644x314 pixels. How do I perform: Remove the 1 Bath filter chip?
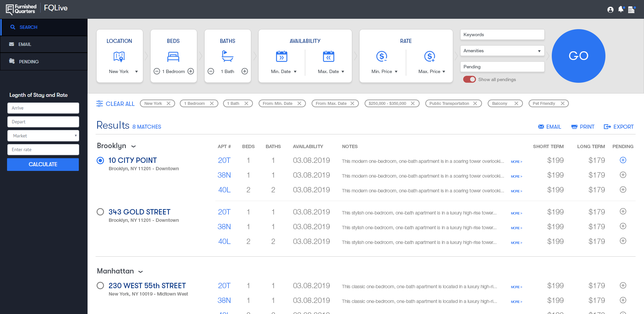coord(247,104)
